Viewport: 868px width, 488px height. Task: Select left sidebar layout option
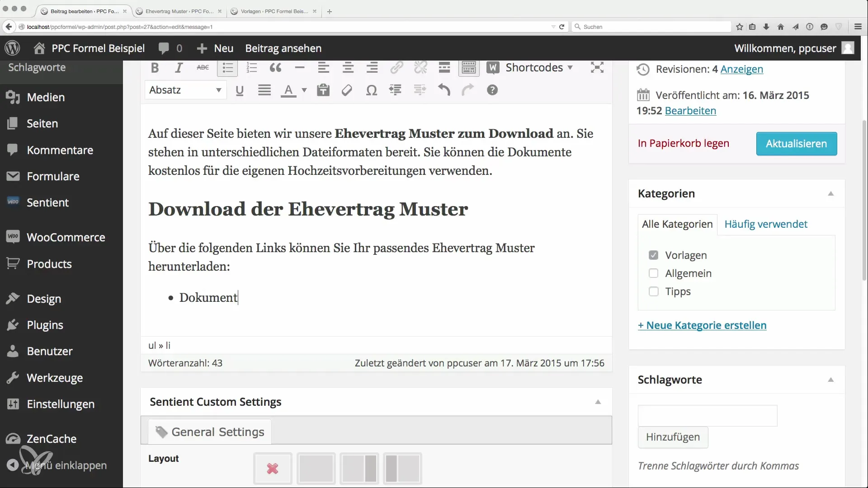[x=402, y=468]
